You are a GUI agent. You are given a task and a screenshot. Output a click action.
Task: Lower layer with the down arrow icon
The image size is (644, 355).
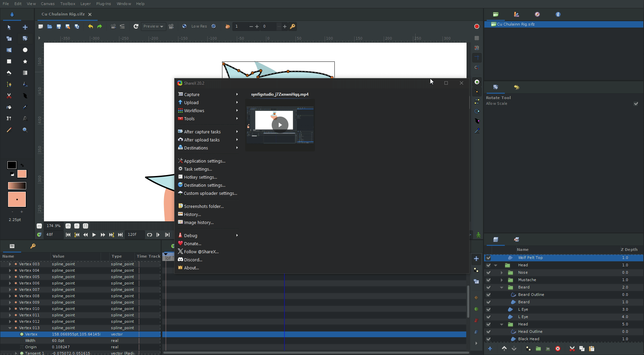click(514, 349)
